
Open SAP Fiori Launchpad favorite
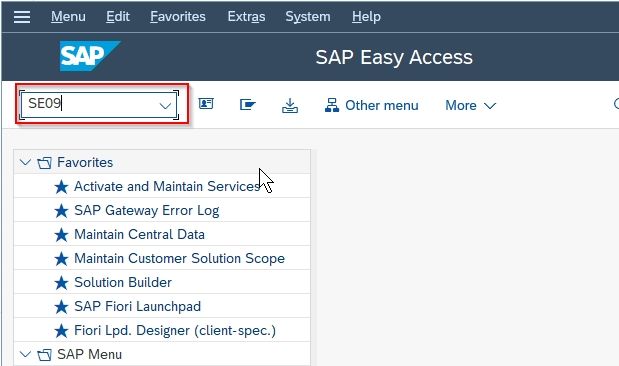[137, 307]
